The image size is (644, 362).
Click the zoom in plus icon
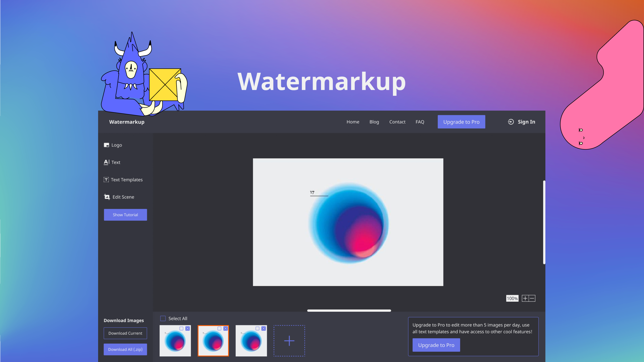pyautogui.click(x=525, y=298)
